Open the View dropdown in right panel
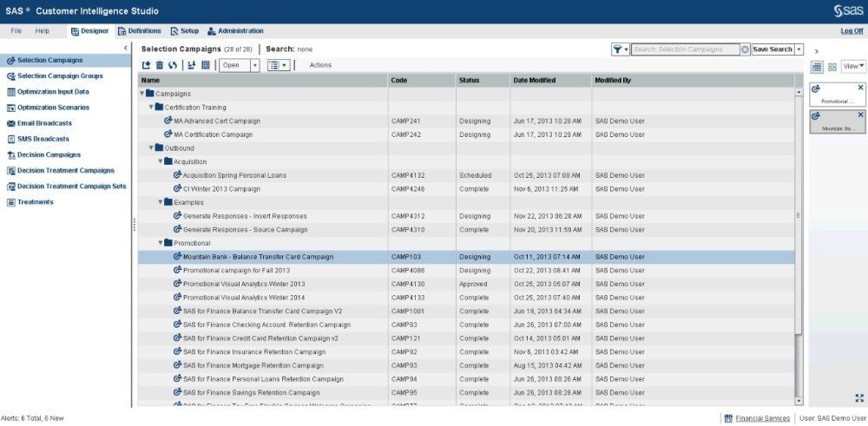 pyautogui.click(x=854, y=66)
